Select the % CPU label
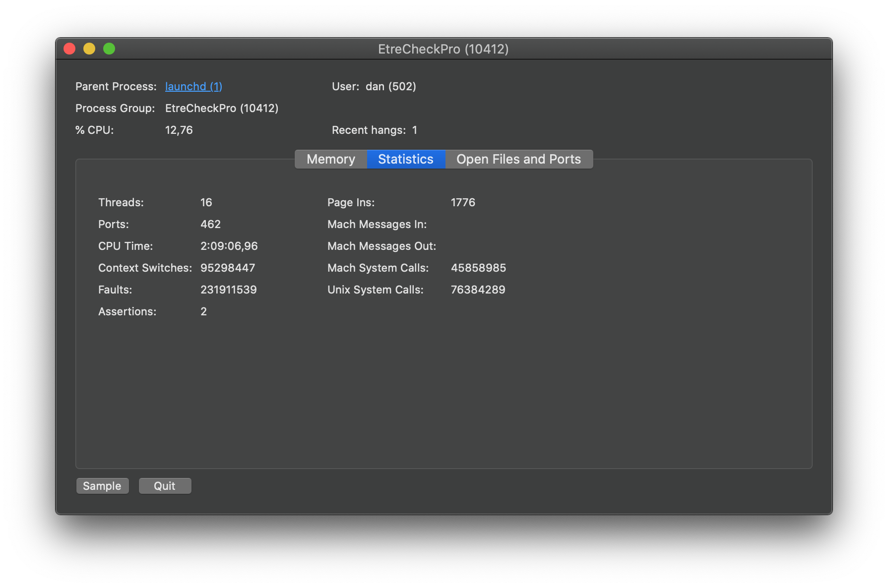The image size is (888, 588). 95,130
